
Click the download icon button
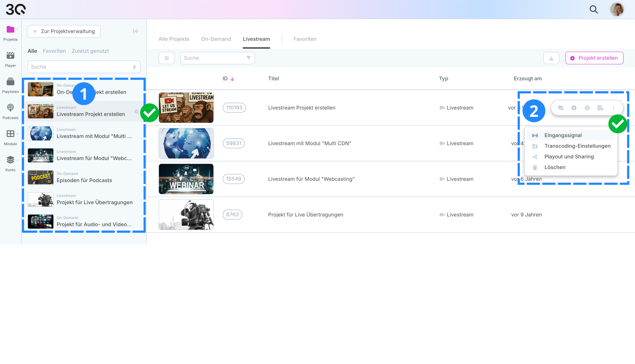click(551, 58)
